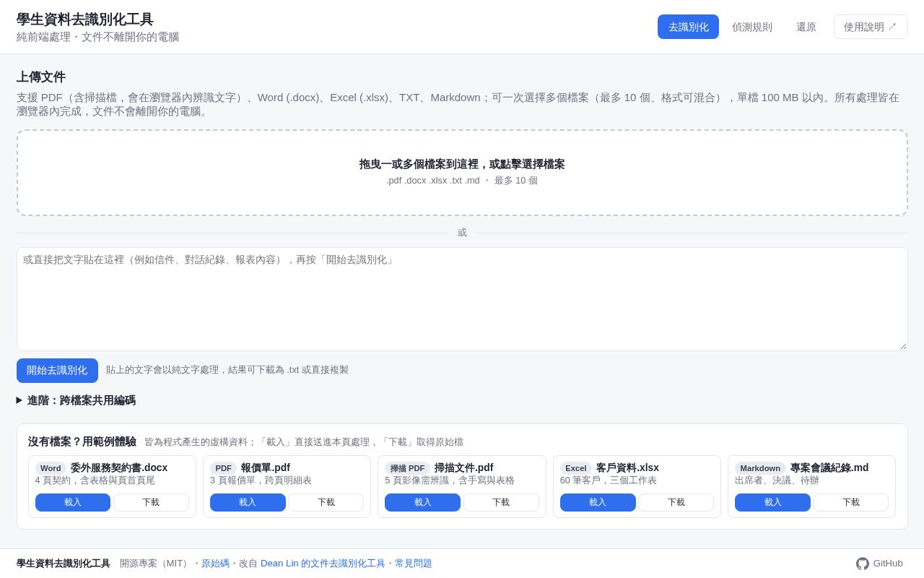Click the Markdown badge on meeting card

(760, 468)
